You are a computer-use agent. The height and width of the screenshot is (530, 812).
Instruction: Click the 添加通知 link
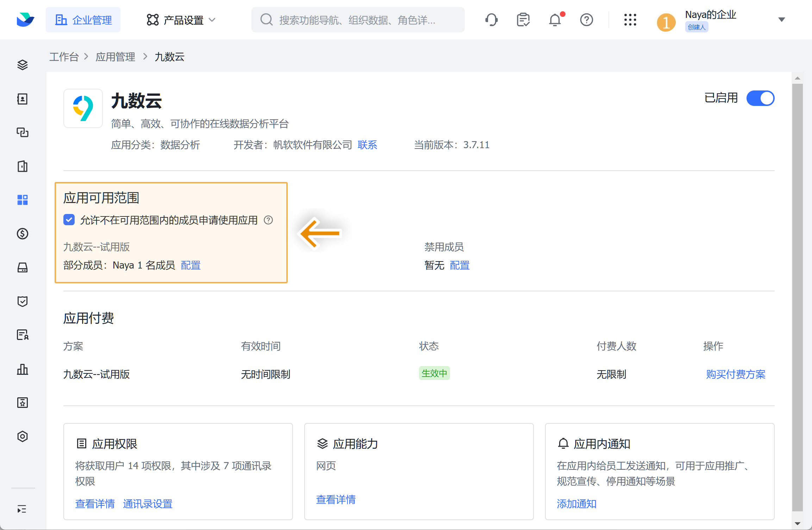tap(576, 504)
